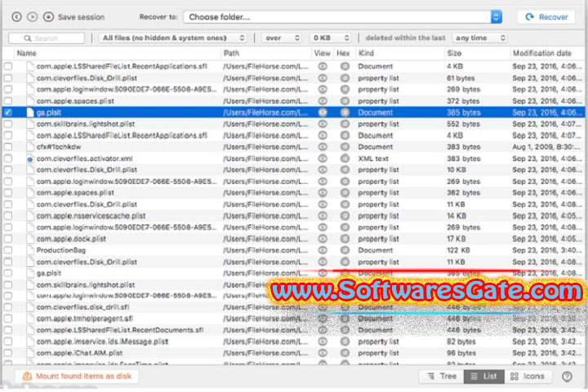Preview com.cleverfiles.activator.xml with eye icon
The height and width of the screenshot is (392, 588).
pyautogui.click(x=323, y=158)
